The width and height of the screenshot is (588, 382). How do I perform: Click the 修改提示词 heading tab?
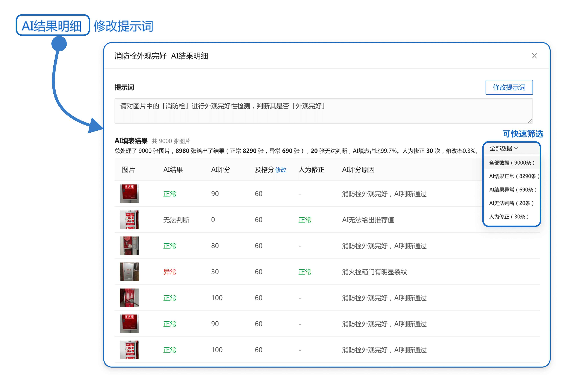pyautogui.click(x=124, y=26)
